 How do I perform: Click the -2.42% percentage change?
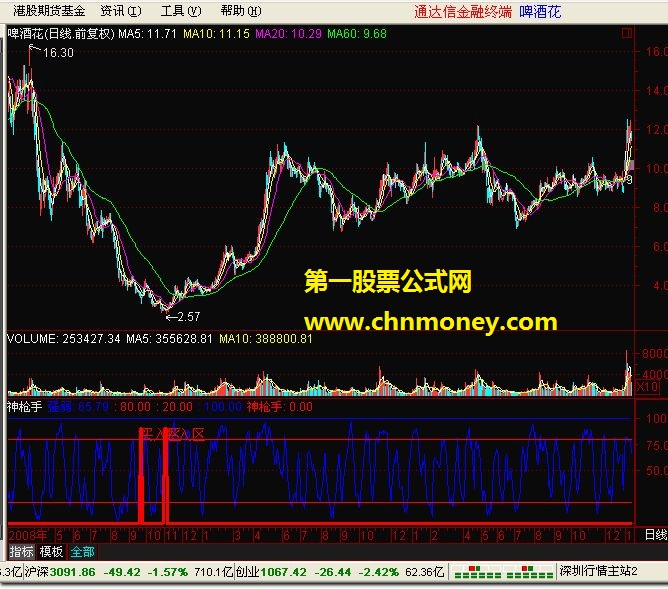tap(378, 572)
